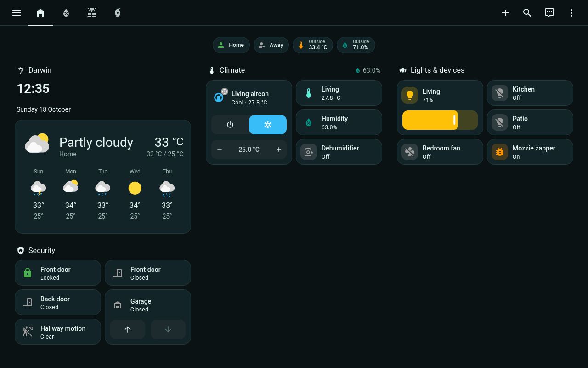Click the 12:35 clock text

(x=33, y=89)
